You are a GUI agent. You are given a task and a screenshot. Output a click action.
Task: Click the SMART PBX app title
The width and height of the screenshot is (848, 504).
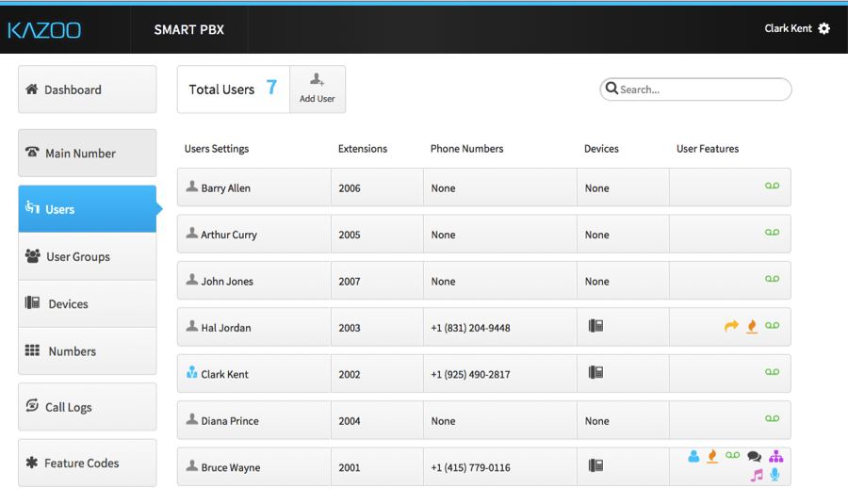188,30
